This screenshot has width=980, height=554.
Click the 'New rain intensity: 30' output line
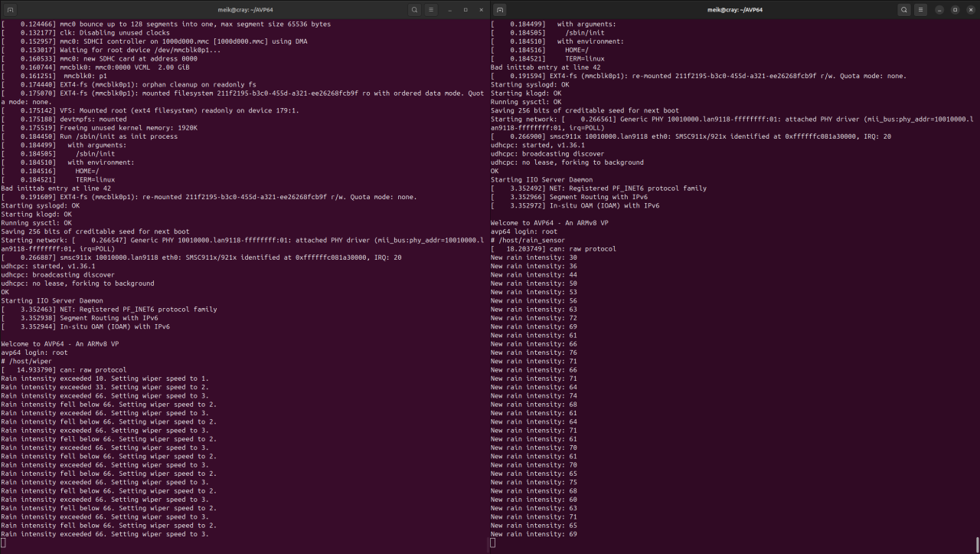[x=534, y=257]
